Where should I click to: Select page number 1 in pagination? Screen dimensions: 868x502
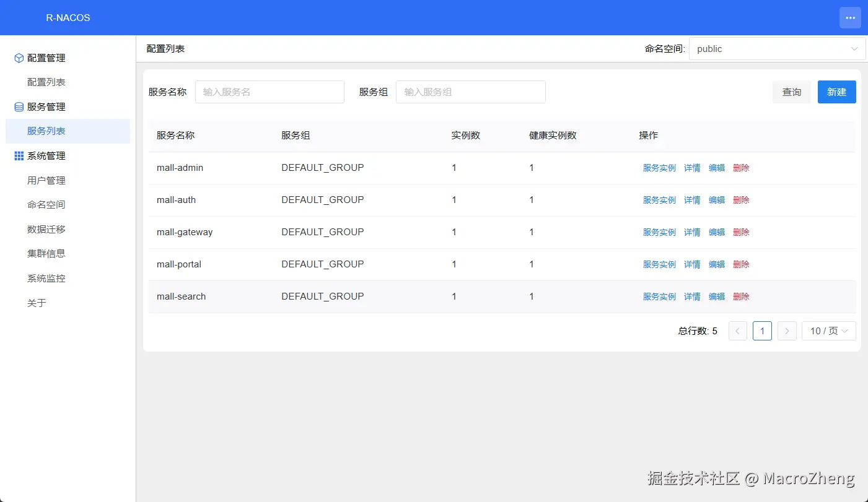762,331
